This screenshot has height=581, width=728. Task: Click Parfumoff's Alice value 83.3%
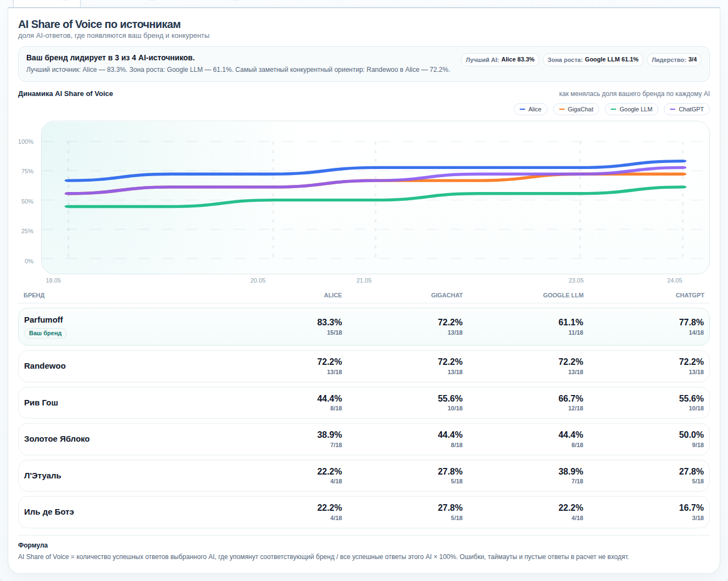pos(329,323)
